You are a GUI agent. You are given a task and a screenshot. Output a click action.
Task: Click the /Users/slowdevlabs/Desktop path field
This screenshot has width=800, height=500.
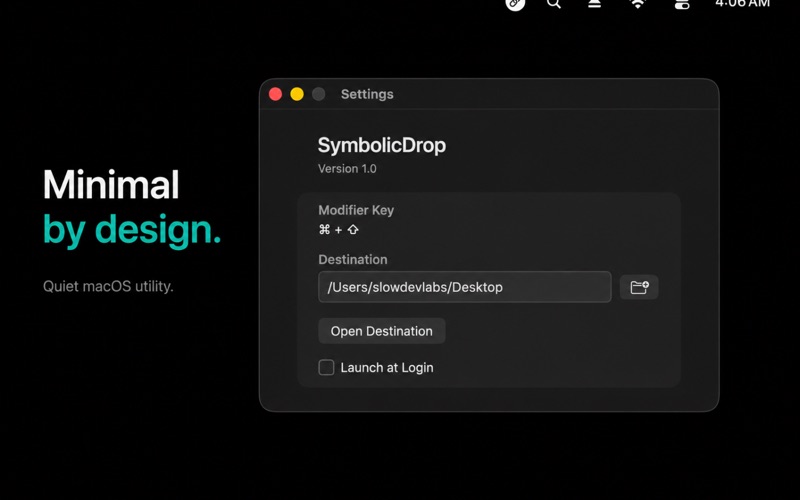point(465,287)
